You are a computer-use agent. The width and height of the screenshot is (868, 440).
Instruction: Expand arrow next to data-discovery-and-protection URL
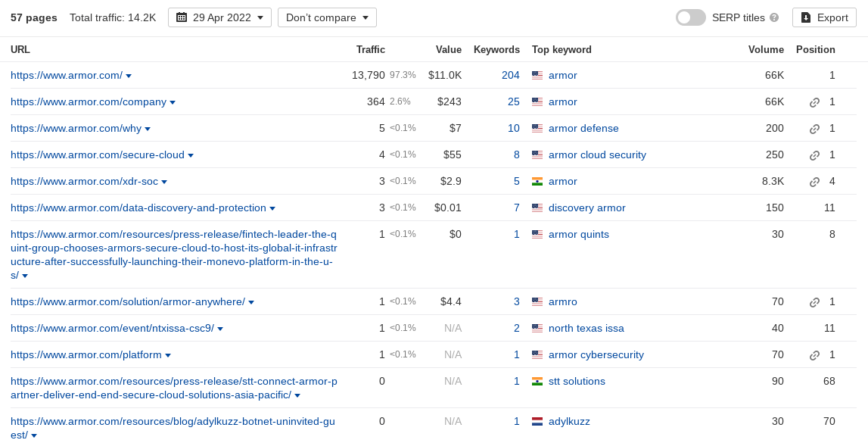click(x=272, y=209)
